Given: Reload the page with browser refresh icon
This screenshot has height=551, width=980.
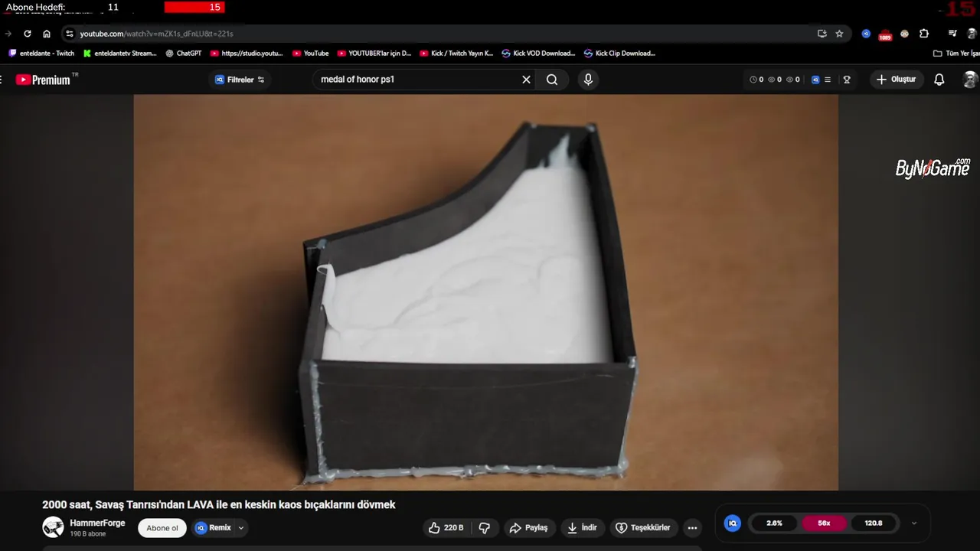Looking at the screenshot, I should click(28, 34).
